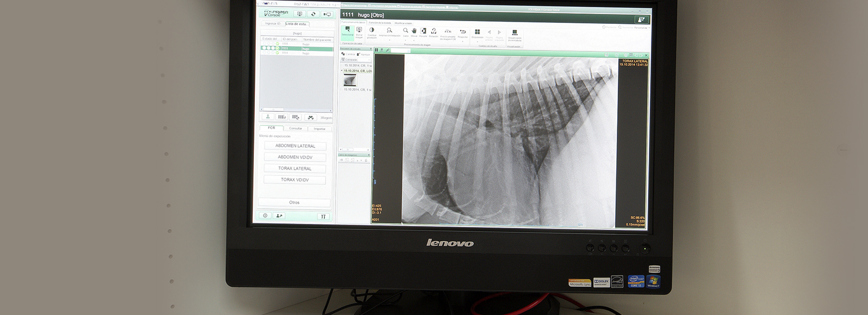The width and height of the screenshot is (868, 315).
Task: Click the monitor icon in console header
Action: click(x=299, y=14)
